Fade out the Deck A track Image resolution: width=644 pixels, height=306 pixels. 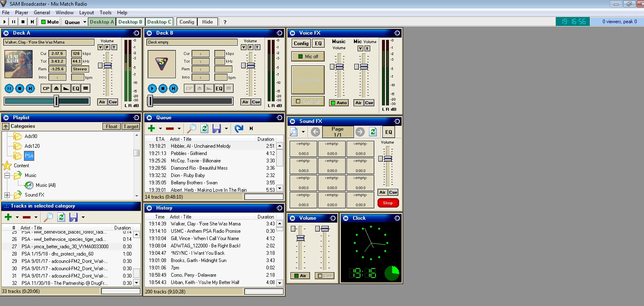coord(66,88)
